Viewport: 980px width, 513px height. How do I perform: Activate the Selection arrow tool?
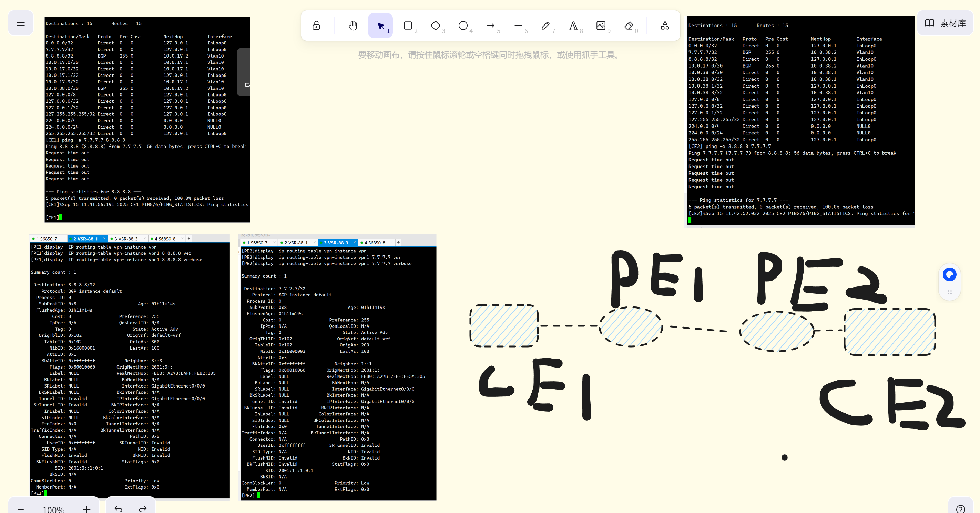pyautogui.click(x=380, y=26)
